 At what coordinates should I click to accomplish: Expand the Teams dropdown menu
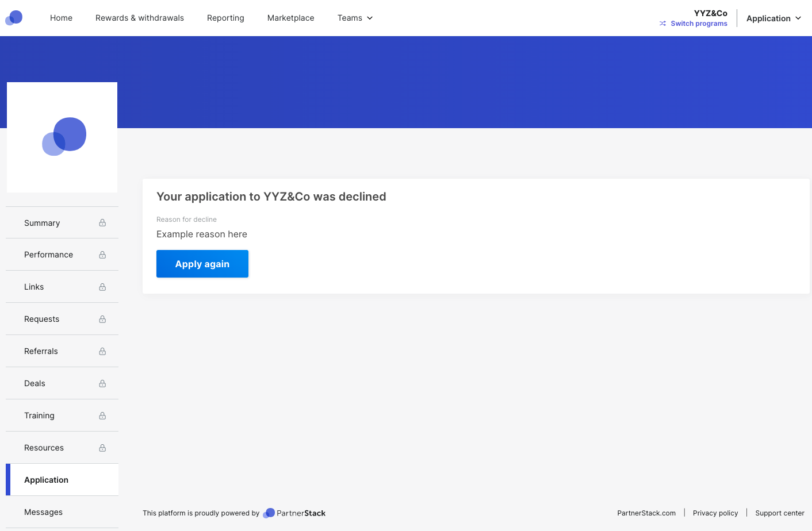pyautogui.click(x=355, y=18)
